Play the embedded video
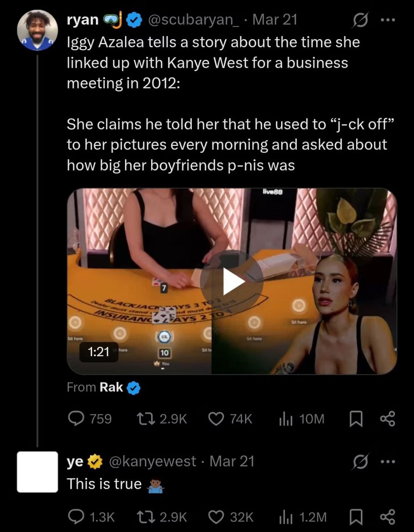414x532 pixels. point(232,281)
